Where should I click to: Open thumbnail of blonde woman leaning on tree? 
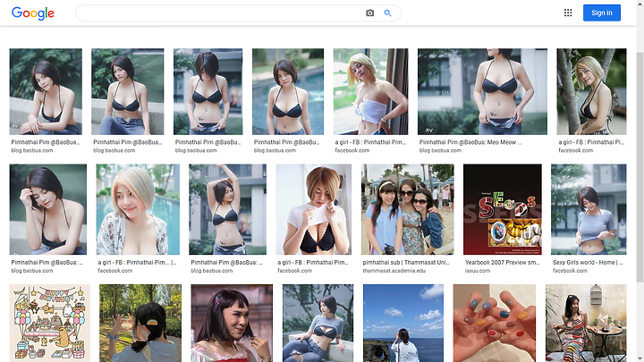click(591, 91)
